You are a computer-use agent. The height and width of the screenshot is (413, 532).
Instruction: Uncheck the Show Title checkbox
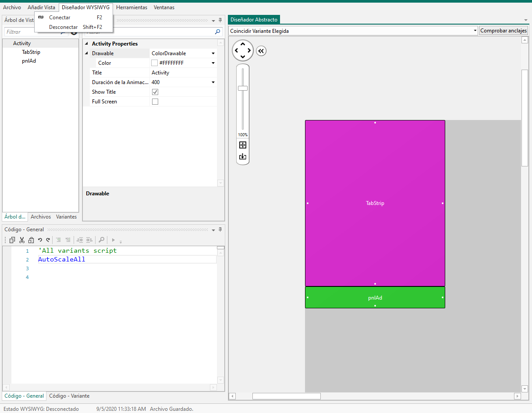point(155,92)
